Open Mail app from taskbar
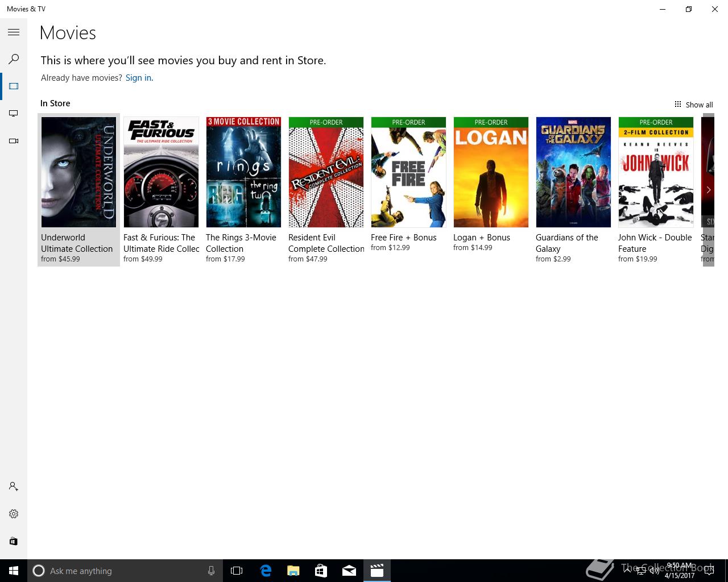 pyautogui.click(x=349, y=571)
